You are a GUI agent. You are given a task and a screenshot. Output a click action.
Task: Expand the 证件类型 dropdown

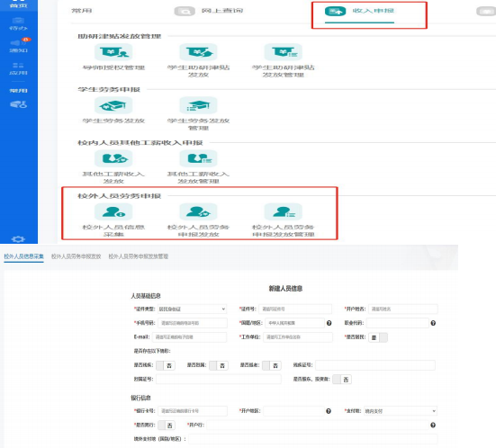pyautogui.click(x=192, y=309)
